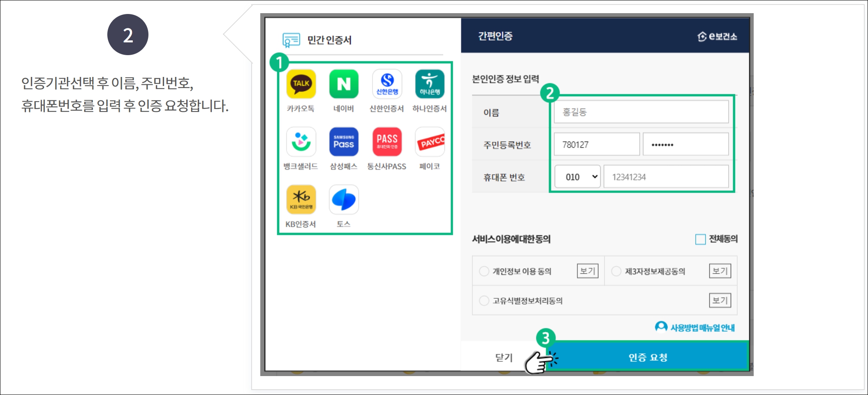Click the 뱅크샐러드 label text
This screenshot has width=868, height=395.
point(301,166)
